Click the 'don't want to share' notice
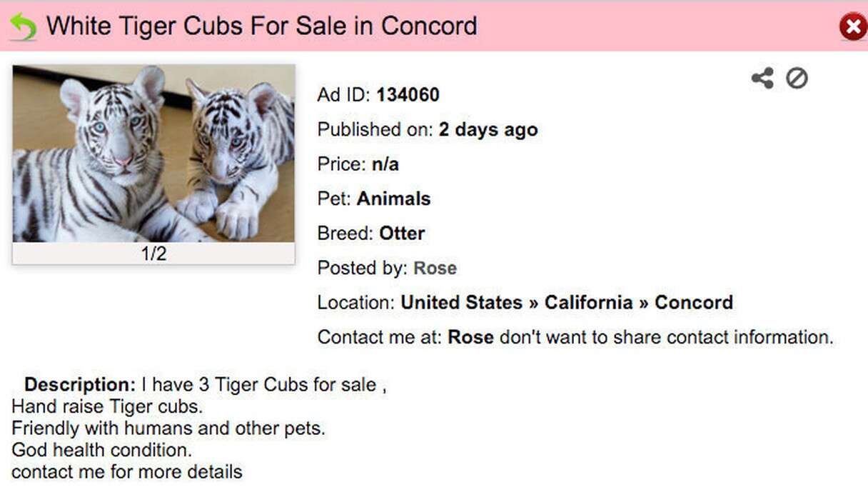Viewport: 868px width, 500px height. coord(666,336)
